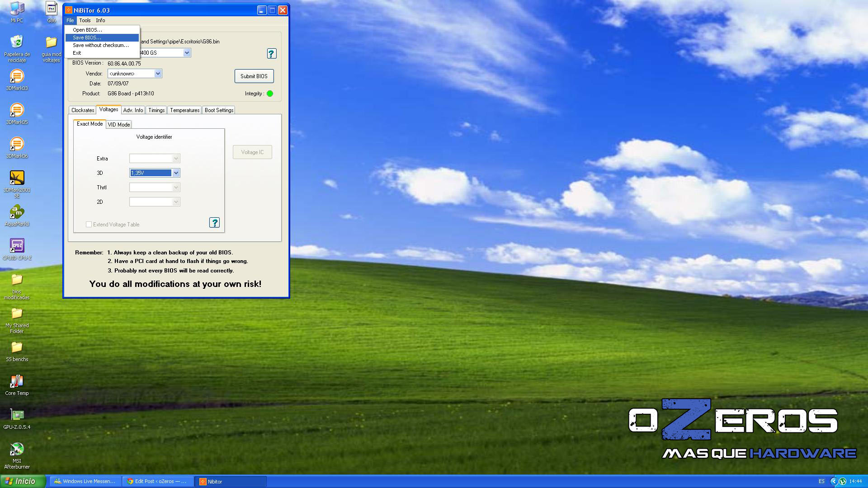Switch to the Boot Settings tab
Screen dimensions: 868x488
pyautogui.click(x=219, y=110)
